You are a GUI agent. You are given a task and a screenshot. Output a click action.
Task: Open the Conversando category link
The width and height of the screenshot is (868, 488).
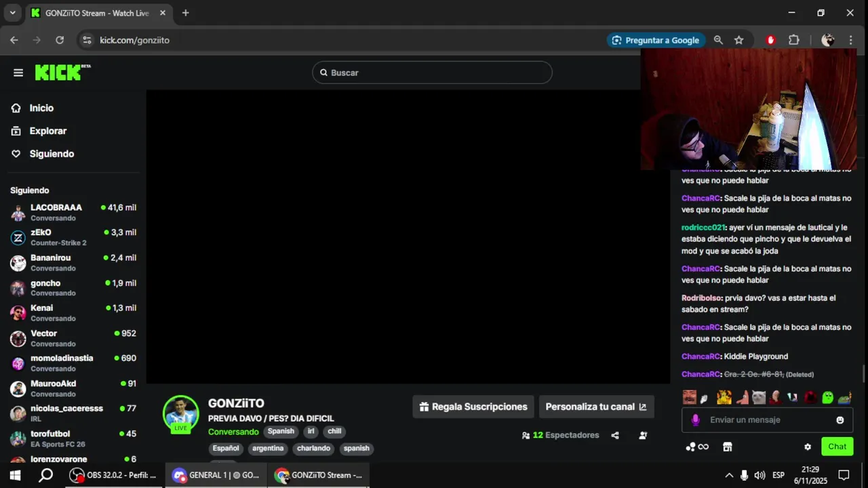(233, 432)
